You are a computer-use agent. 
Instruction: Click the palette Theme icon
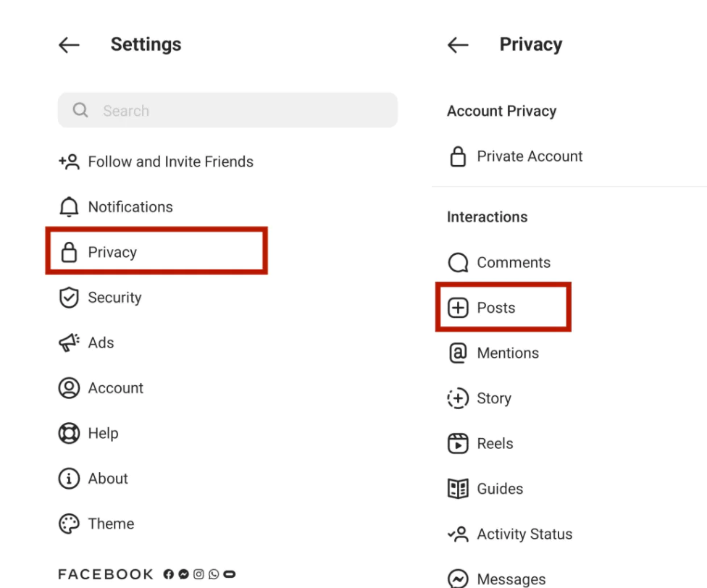click(x=69, y=524)
